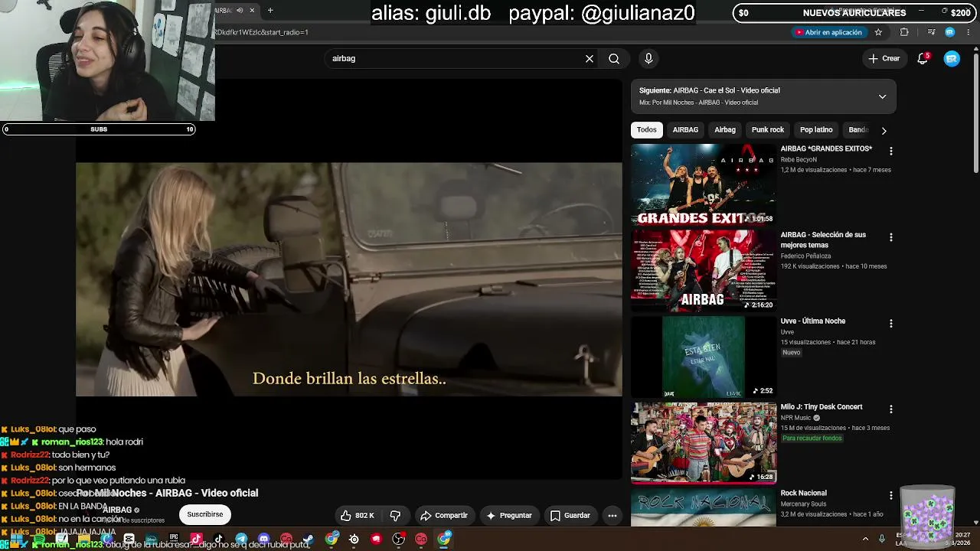The width and height of the screenshot is (980, 551).
Task: Mute the AIRBAG tab audio icon
Action: tap(240, 11)
